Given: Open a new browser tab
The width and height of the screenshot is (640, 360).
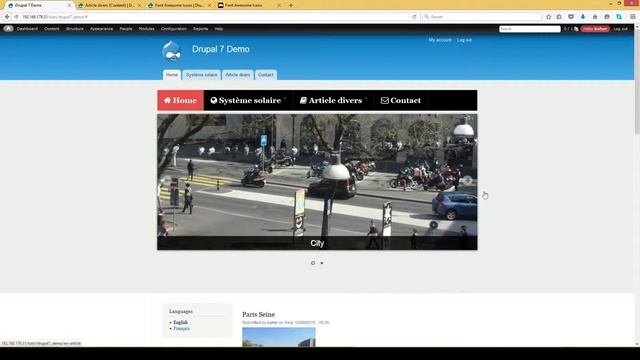Looking at the screenshot, I should click(291, 5).
